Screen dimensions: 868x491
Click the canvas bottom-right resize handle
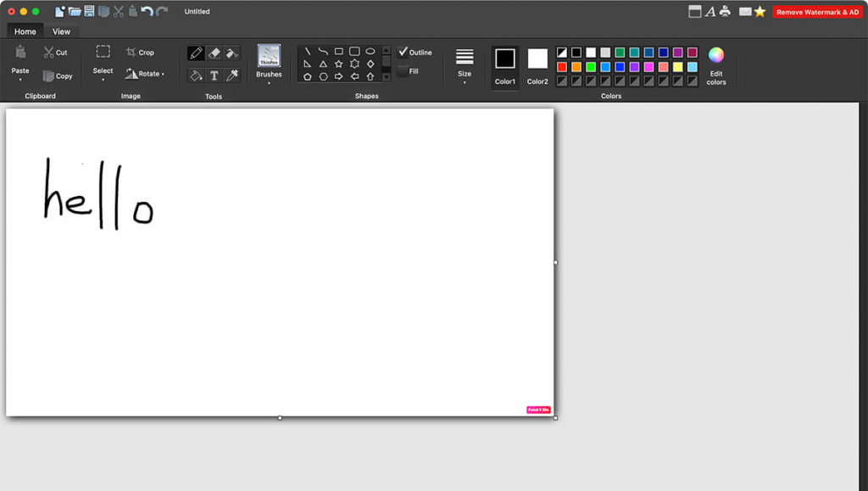556,418
